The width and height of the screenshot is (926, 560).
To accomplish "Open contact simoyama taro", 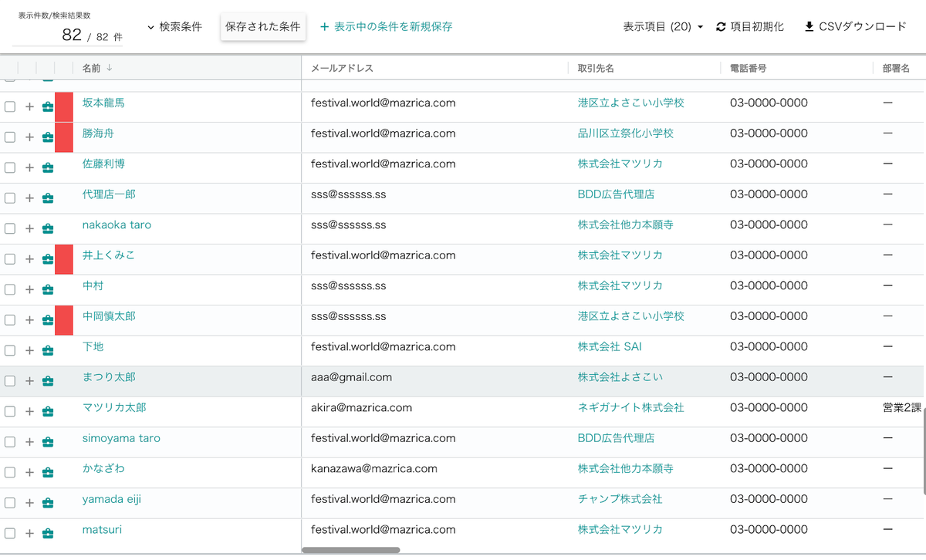I will coord(121,438).
